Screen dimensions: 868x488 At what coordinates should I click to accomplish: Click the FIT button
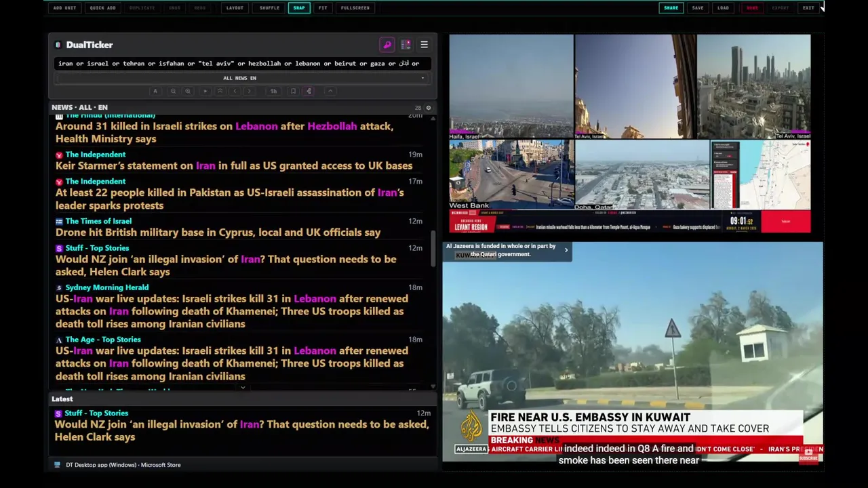pyautogui.click(x=323, y=8)
